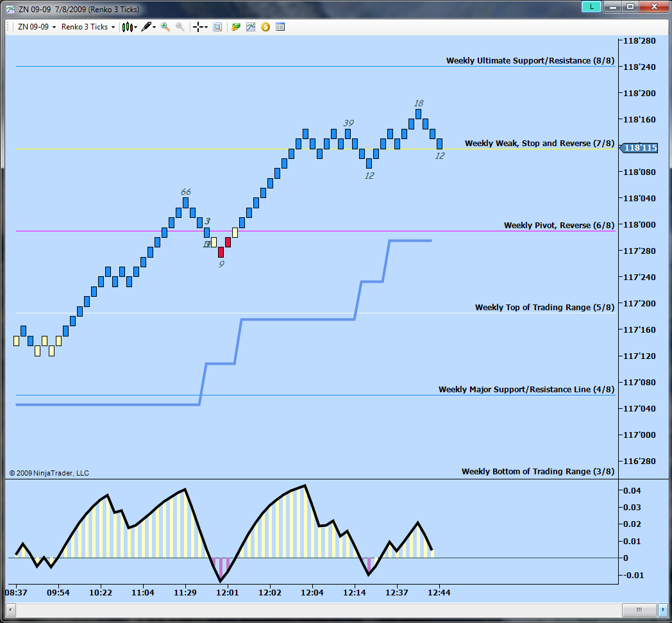Click the candlestick chart style icon

point(127,27)
